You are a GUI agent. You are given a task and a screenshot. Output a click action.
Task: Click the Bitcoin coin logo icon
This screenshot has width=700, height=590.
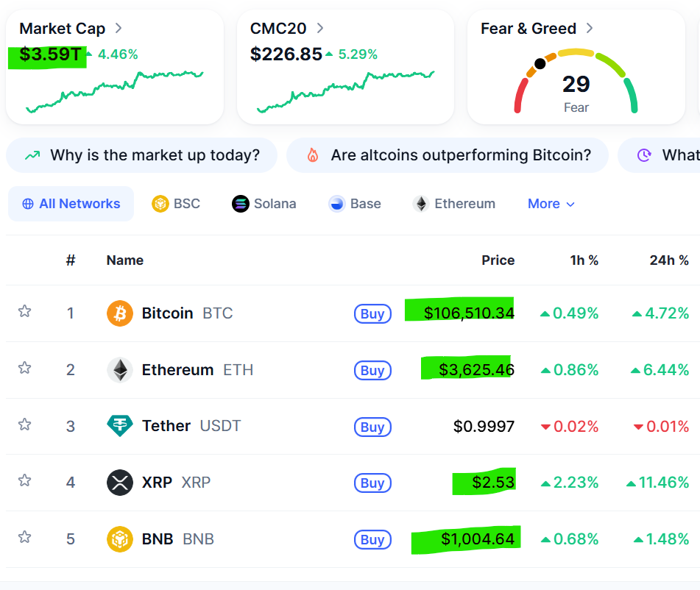click(x=120, y=313)
